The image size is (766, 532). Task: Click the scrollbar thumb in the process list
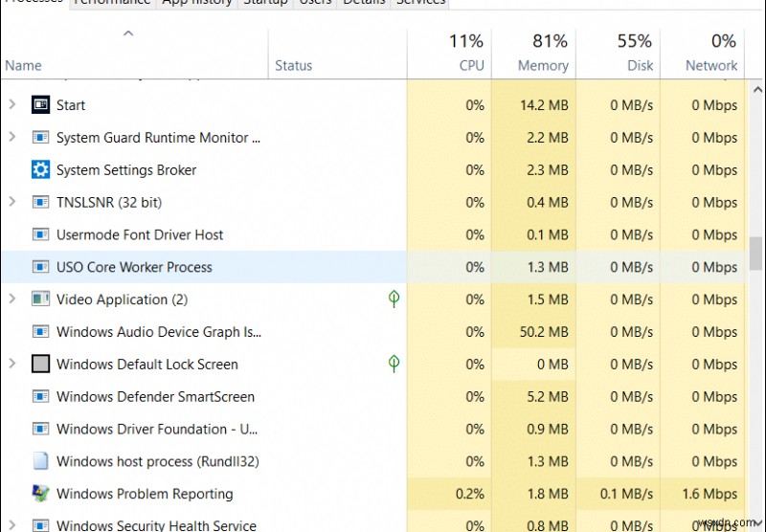[756, 253]
